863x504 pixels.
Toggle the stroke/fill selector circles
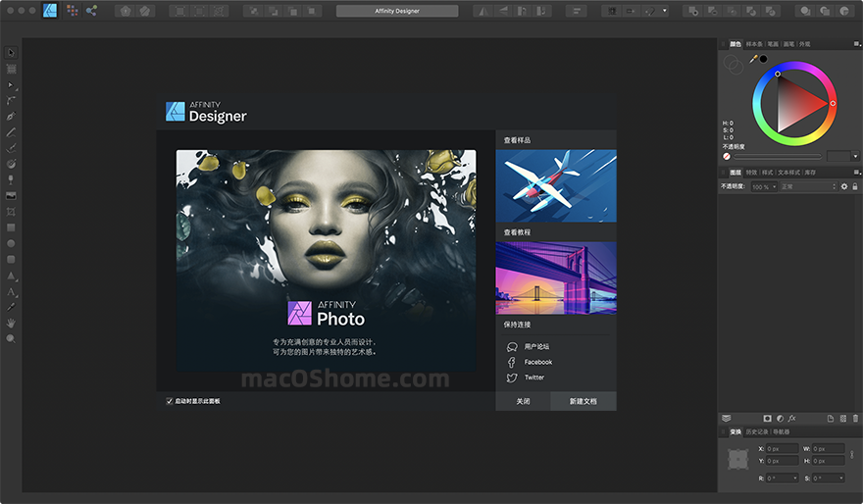click(734, 65)
